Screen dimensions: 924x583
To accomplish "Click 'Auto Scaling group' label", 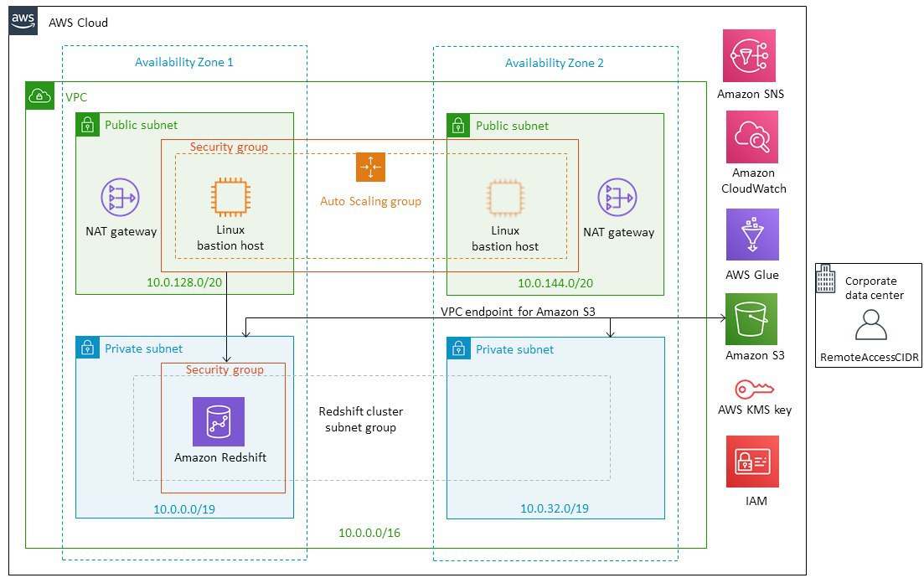I will click(x=370, y=201).
